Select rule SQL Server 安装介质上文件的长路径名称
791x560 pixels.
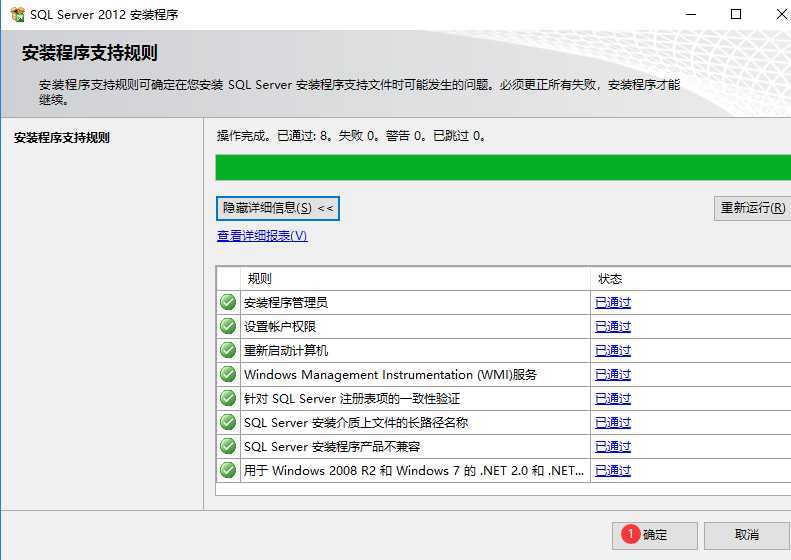[356, 422]
